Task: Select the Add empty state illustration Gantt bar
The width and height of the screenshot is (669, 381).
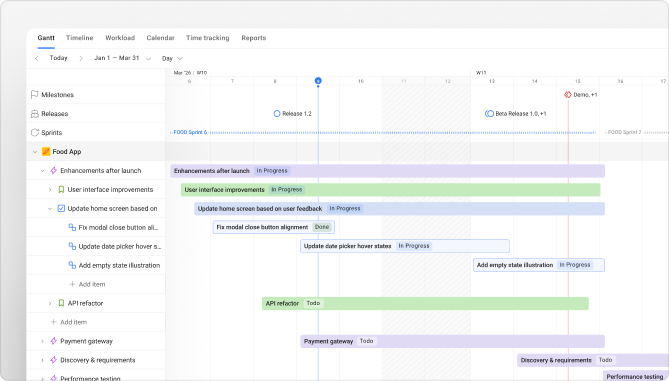Action: 539,265
